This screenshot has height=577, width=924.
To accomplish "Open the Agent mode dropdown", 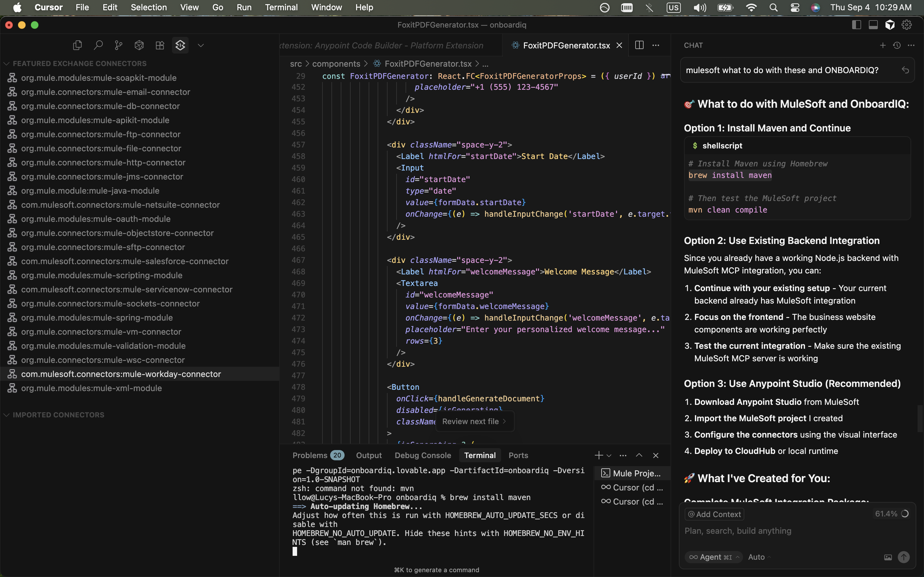I will [713, 557].
